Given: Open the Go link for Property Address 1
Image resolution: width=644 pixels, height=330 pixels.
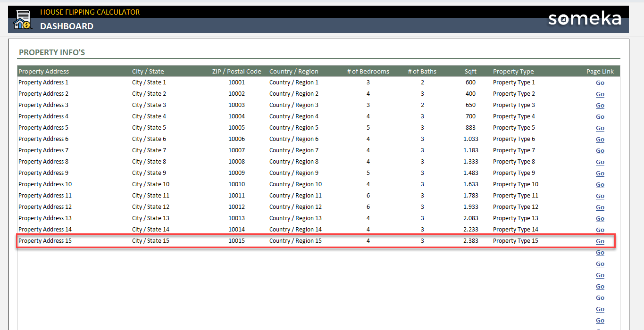Looking at the screenshot, I should [x=600, y=83].
